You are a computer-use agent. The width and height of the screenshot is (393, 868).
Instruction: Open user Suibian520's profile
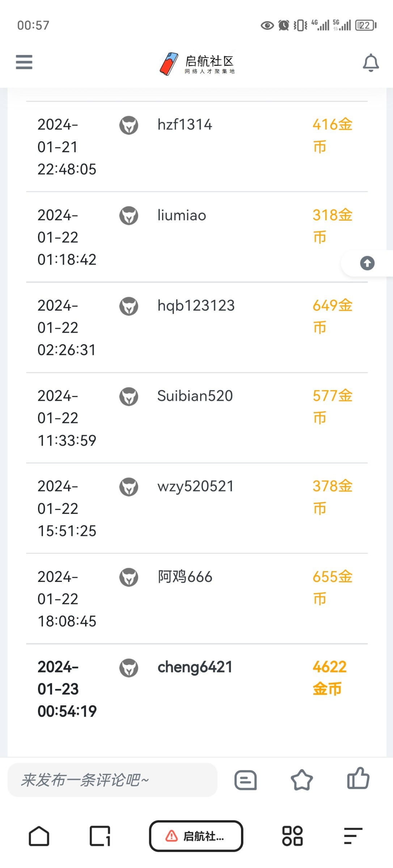coord(195,396)
